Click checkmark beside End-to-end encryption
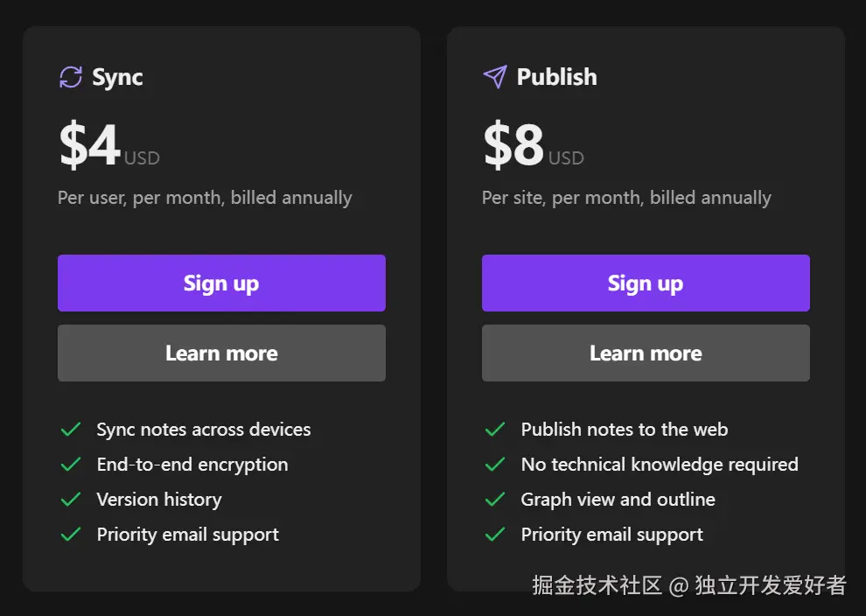This screenshot has height=616, width=866. tap(71, 464)
